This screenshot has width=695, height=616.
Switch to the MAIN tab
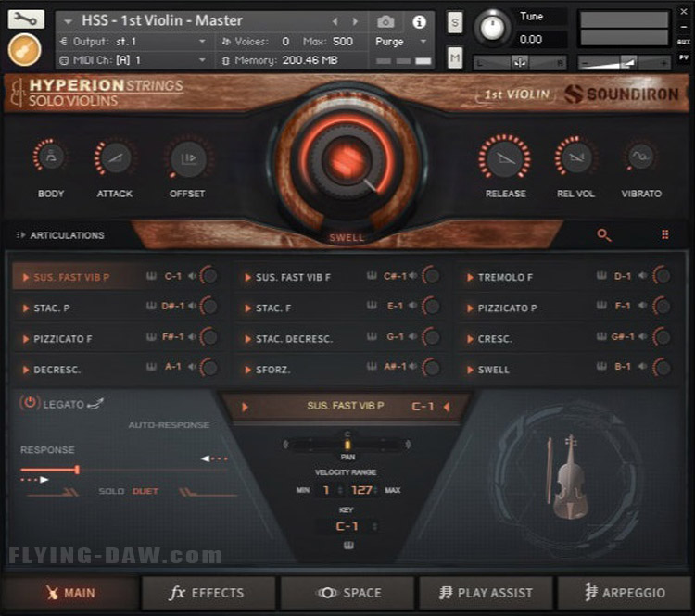tap(70, 593)
